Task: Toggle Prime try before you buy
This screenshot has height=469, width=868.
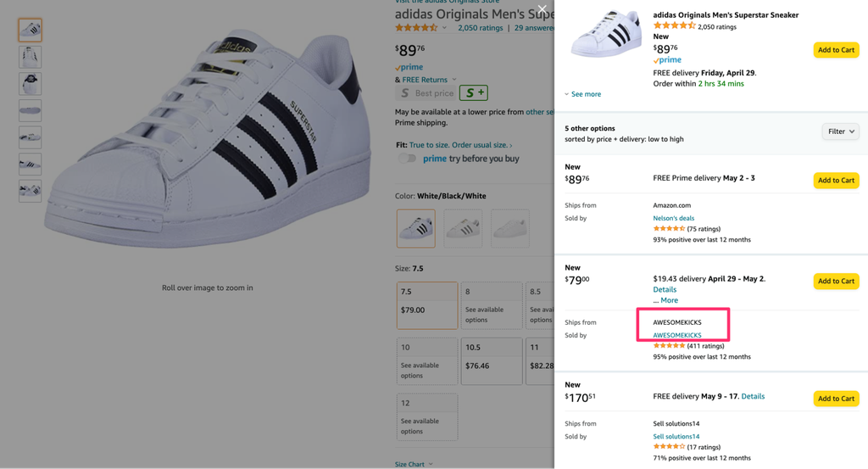Action: click(409, 159)
